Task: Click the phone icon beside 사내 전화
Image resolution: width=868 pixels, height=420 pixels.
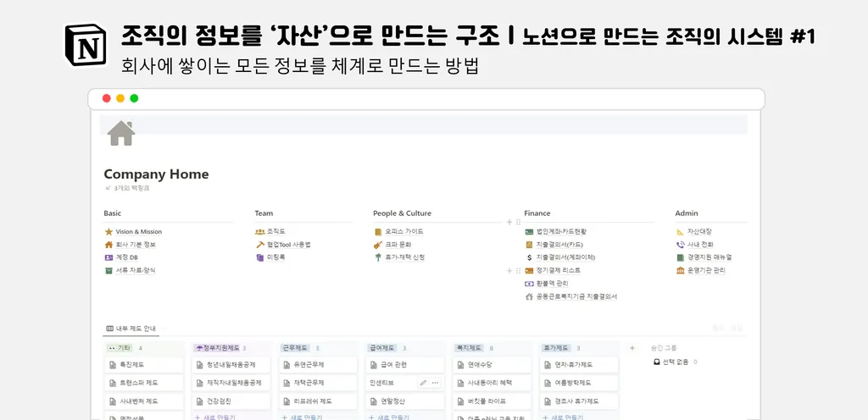Action: (x=681, y=244)
